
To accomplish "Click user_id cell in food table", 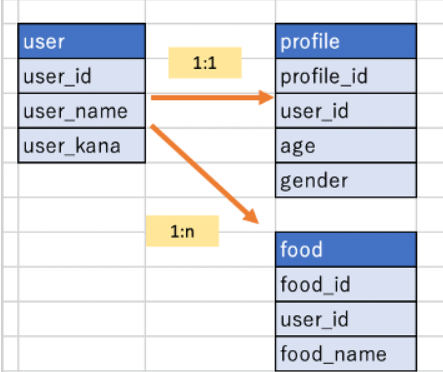I will tap(346, 319).
